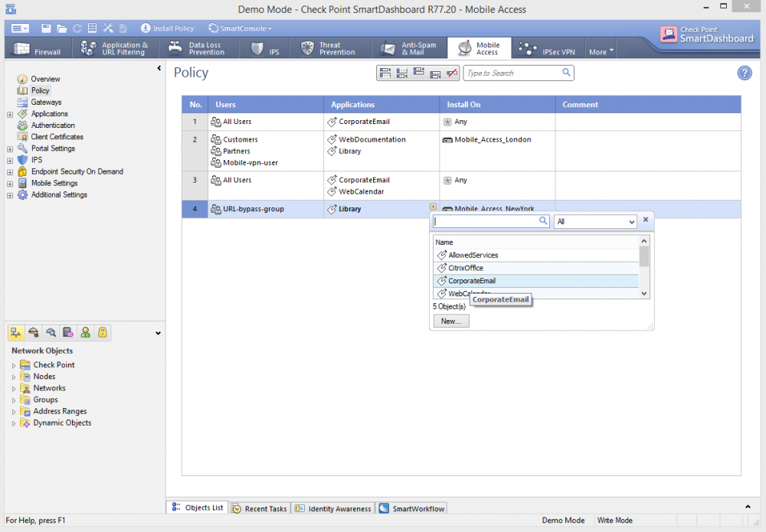Open the main application menu button

(20, 28)
